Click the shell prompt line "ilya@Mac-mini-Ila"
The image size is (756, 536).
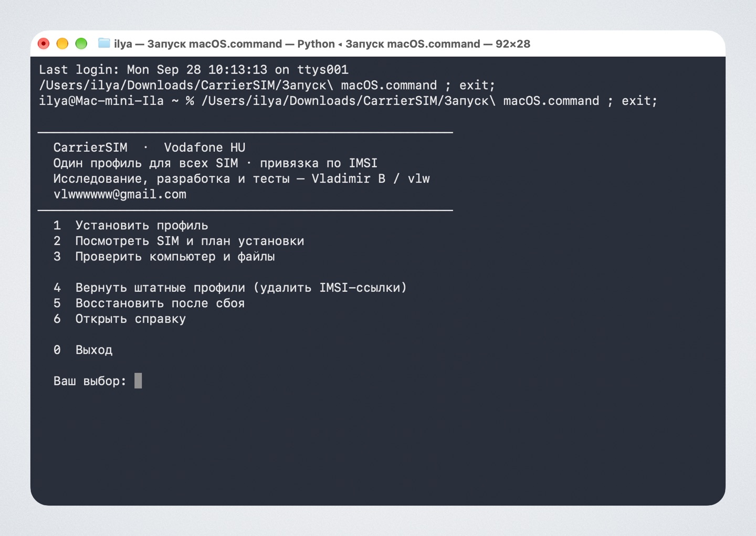tap(348, 101)
